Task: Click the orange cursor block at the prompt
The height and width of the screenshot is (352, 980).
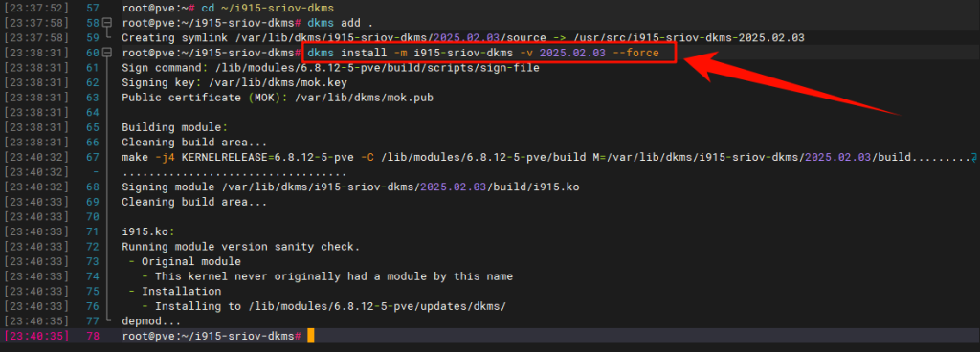Action: click(311, 337)
